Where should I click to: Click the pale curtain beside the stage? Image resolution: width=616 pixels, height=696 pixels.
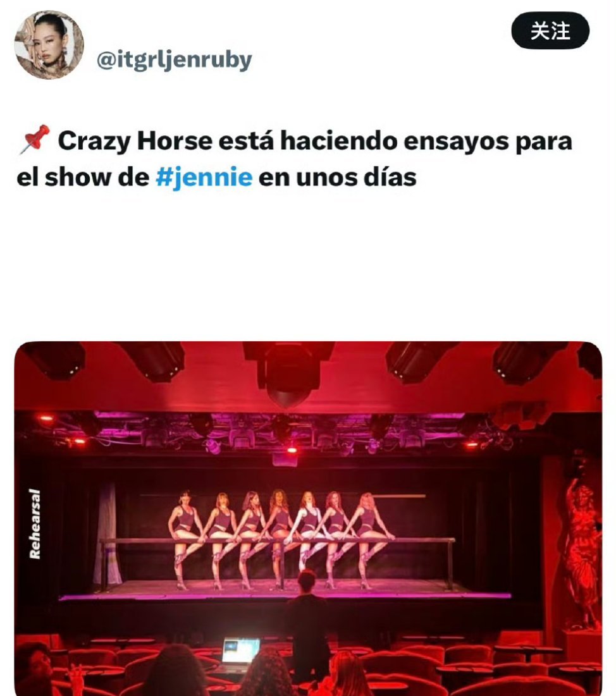(x=107, y=534)
